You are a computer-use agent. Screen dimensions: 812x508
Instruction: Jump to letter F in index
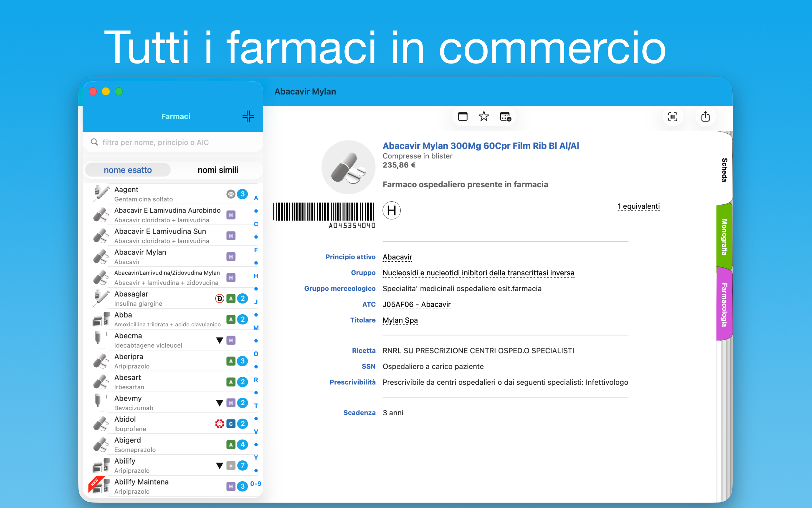256,250
